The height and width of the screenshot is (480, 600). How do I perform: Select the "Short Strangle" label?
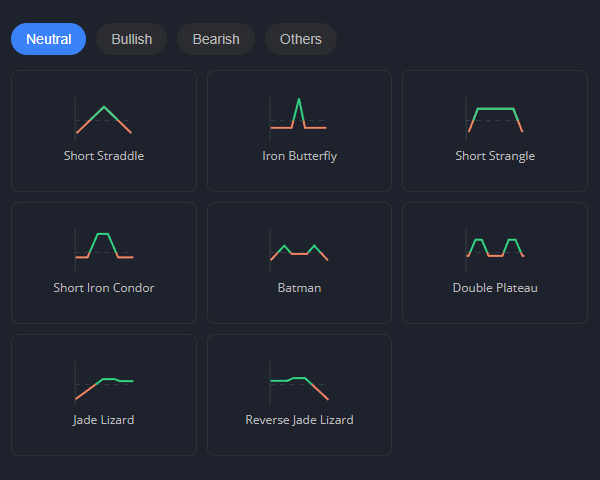tap(495, 156)
